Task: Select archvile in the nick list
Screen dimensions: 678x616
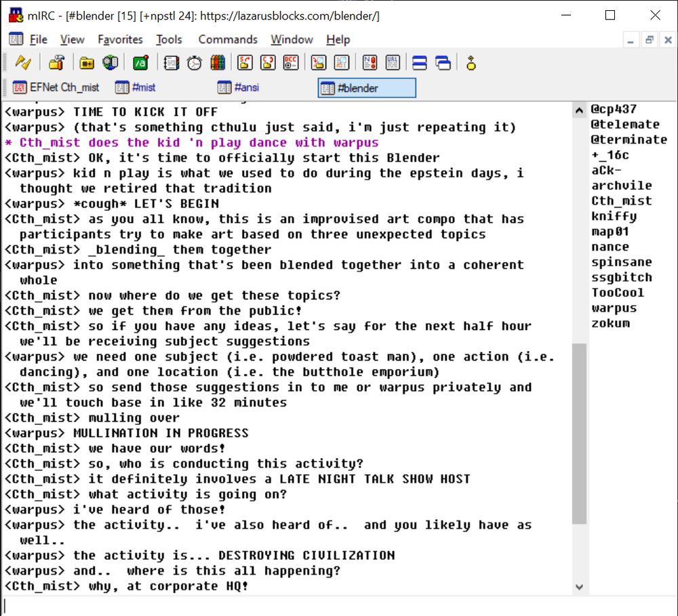Action: pos(621,186)
